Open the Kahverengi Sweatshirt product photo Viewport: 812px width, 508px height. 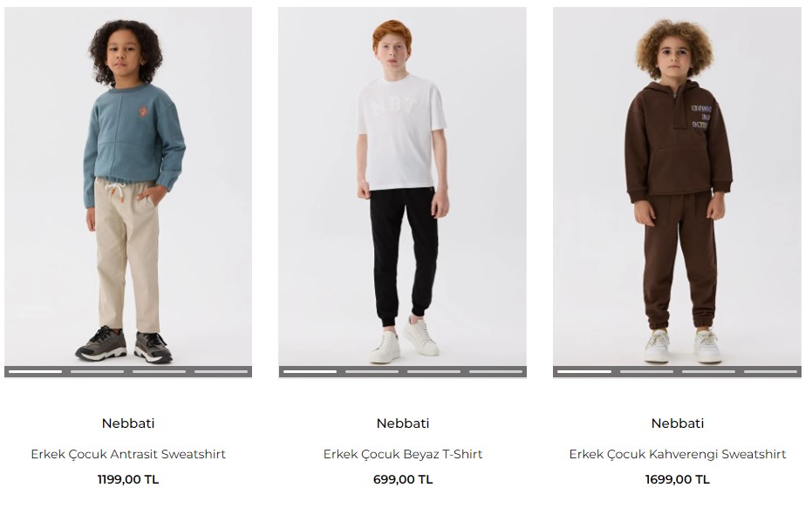click(x=677, y=186)
